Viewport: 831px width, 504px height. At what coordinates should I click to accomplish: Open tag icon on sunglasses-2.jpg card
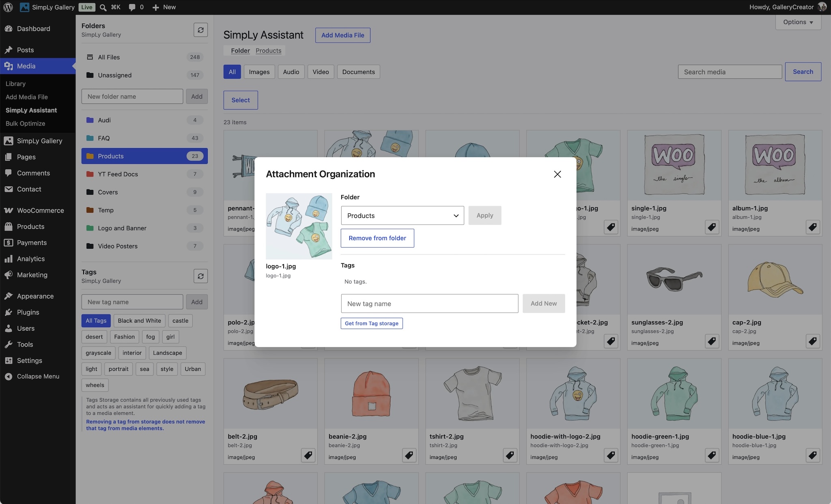[712, 341]
